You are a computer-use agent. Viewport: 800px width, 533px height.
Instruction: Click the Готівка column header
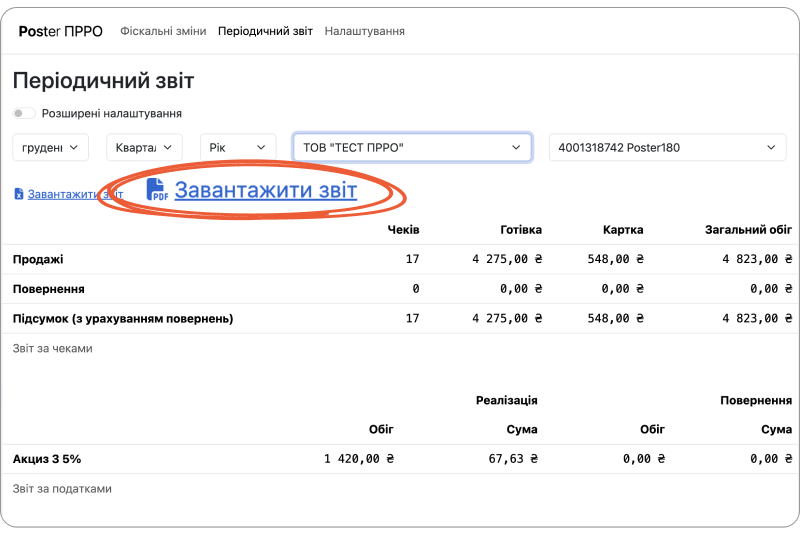coord(521,230)
